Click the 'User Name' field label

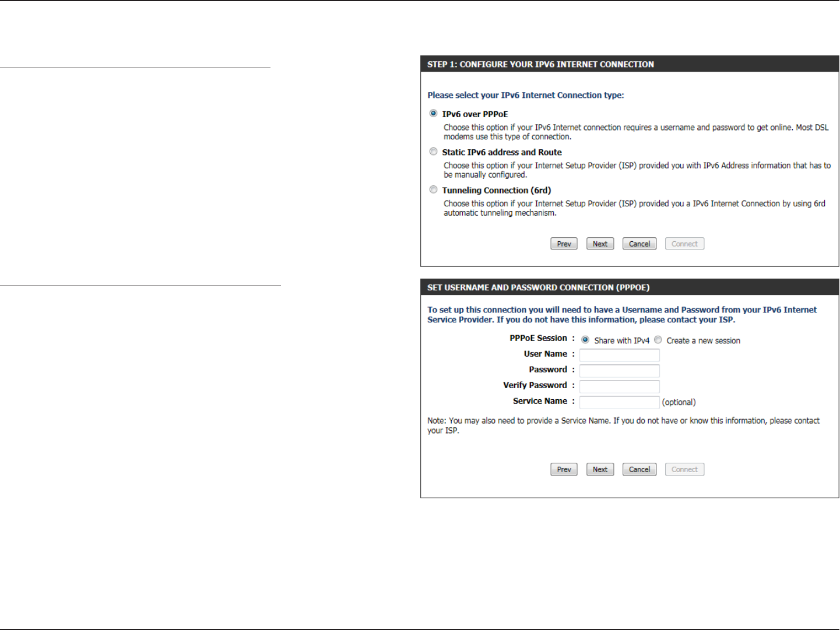click(546, 354)
